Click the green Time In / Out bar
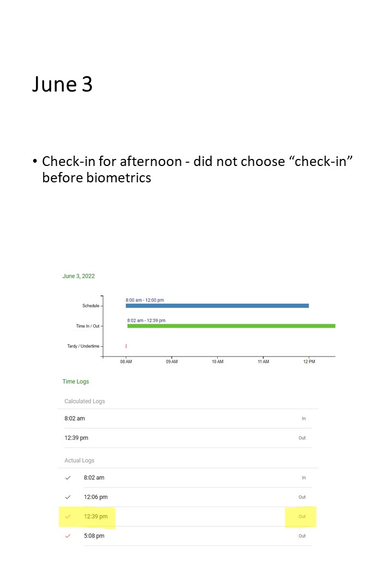This screenshot has height=566, width=392. coord(231,326)
